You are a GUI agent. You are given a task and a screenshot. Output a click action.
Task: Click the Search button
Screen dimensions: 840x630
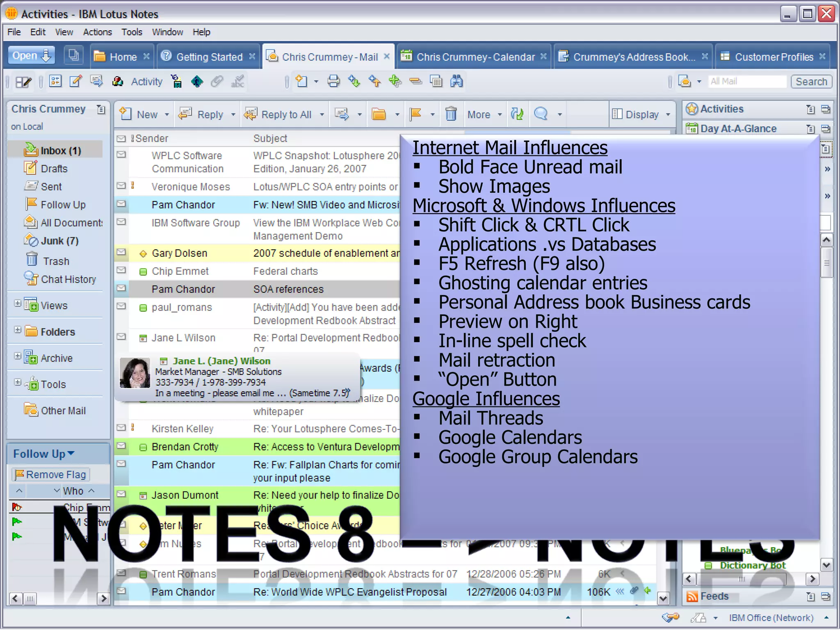click(811, 82)
